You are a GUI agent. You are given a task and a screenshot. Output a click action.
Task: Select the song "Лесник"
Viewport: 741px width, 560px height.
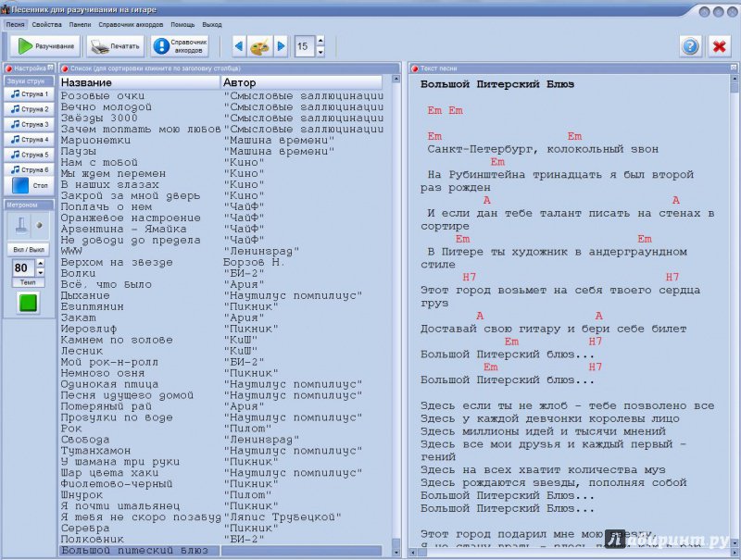(x=82, y=352)
